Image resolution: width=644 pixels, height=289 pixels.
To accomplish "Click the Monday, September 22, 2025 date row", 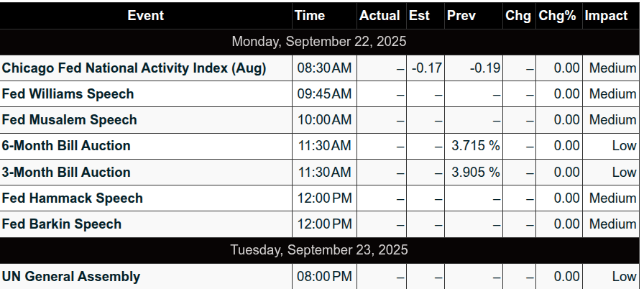I will coord(319,42).
